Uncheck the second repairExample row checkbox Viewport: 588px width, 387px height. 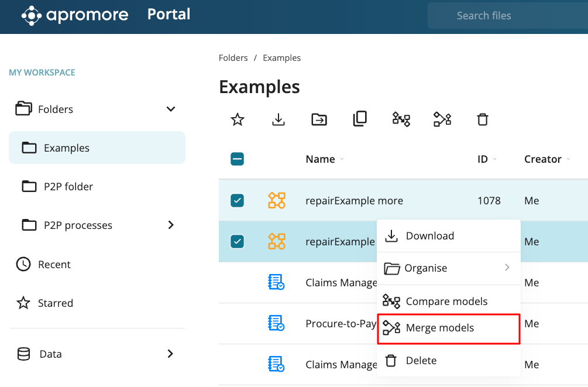pos(238,241)
